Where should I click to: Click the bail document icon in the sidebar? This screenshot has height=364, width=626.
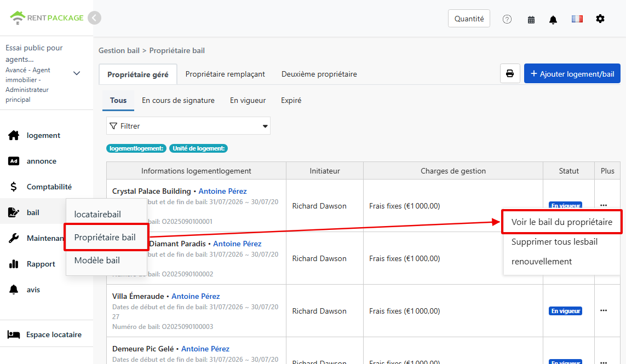coord(14,212)
